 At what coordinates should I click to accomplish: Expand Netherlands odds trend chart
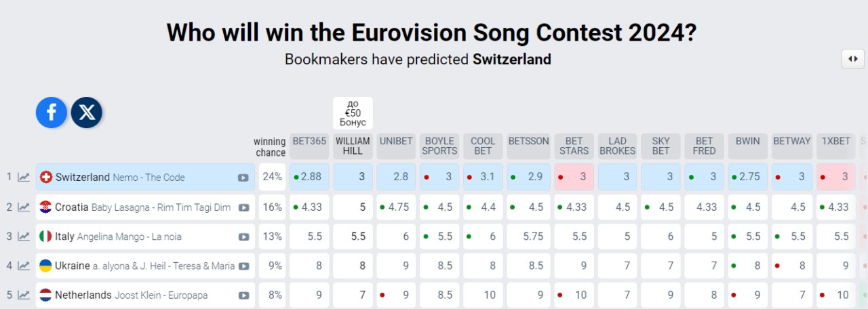tap(24, 295)
